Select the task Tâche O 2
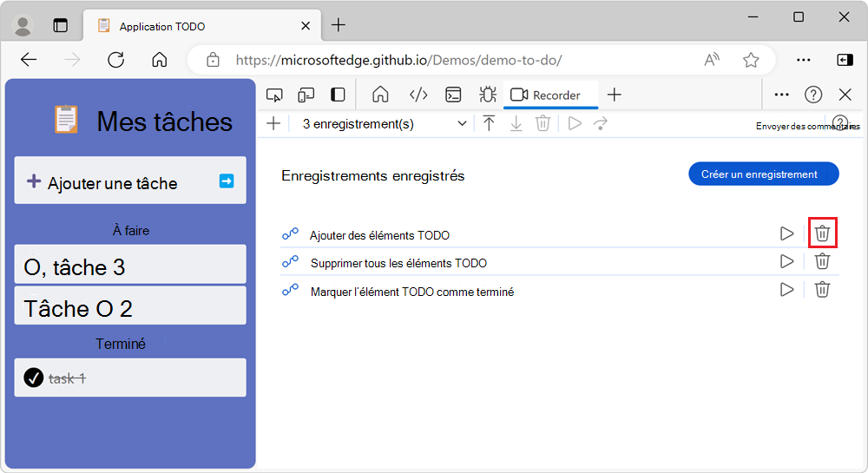Viewport: 868px width, 473px height. (x=130, y=305)
